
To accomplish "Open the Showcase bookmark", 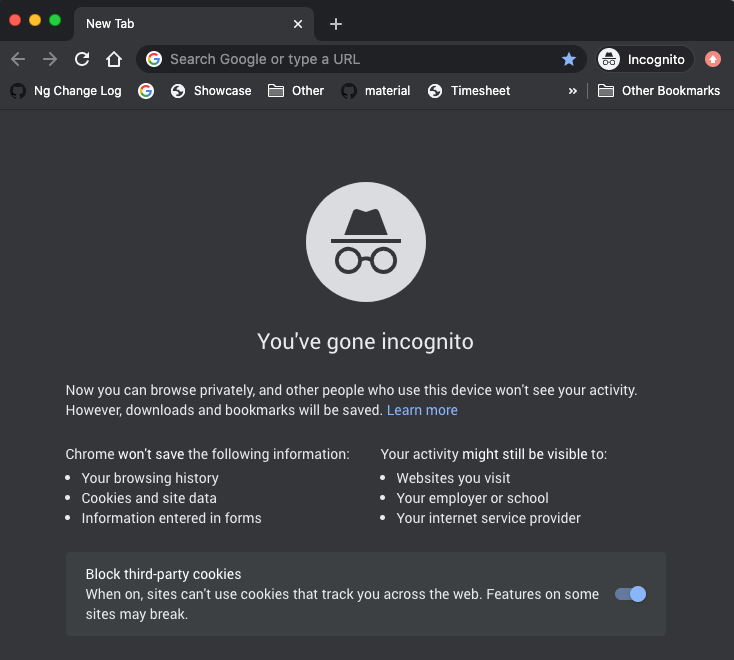I will click(211, 91).
